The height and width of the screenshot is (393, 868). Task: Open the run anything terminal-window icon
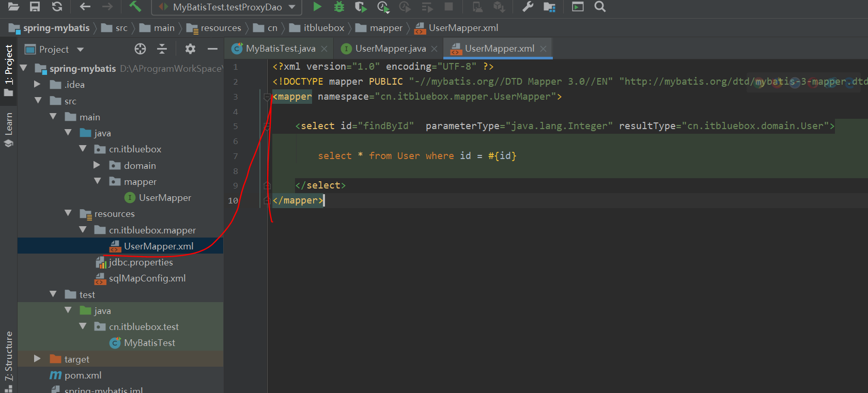point(578,7)
